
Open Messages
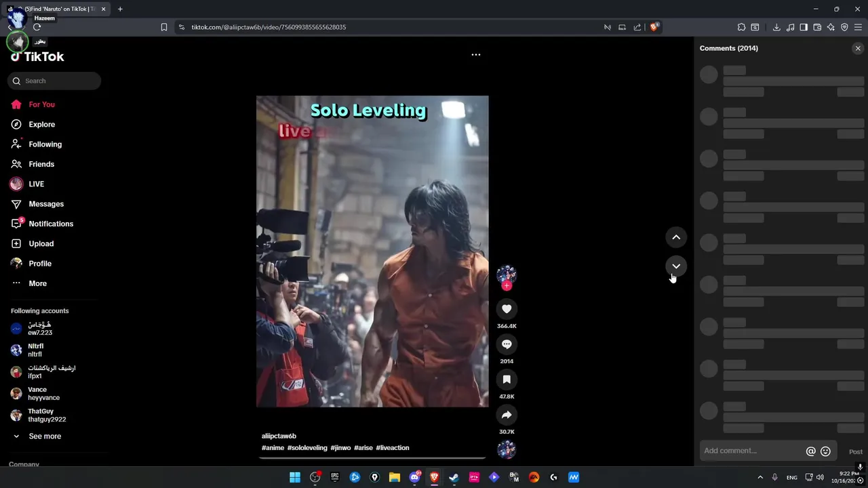coord(46,204)
